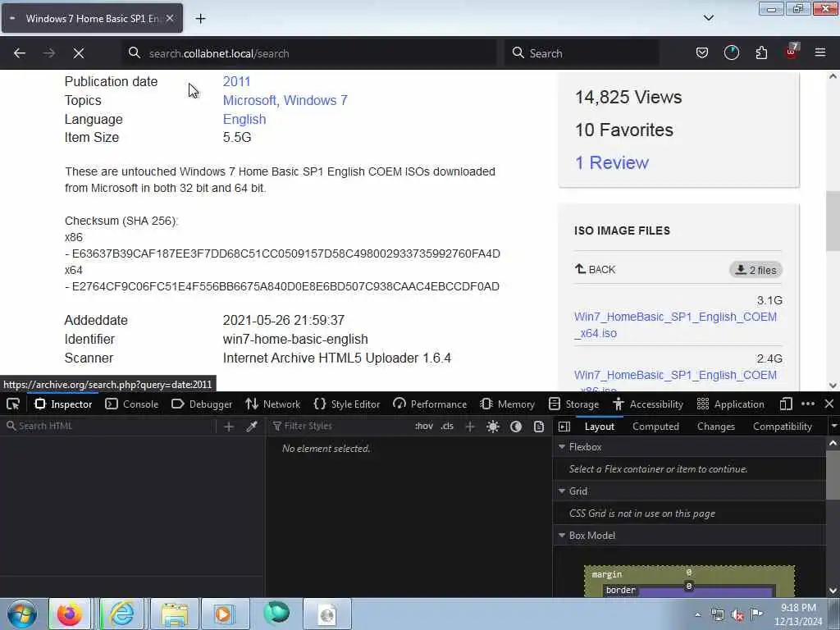Image resolution: width=840 pixels, height=630 pixels.
Task: Click the Search HTML field
Action: click(107, 426)
